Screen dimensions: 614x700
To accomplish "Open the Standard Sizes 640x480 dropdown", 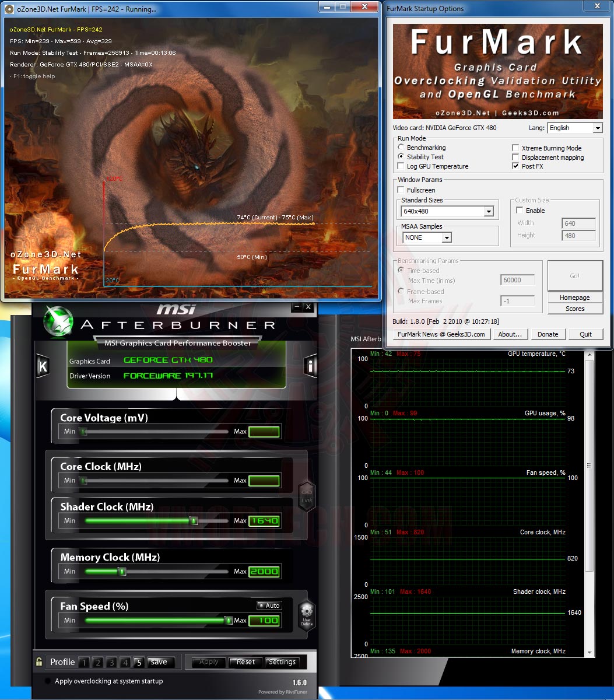I will (489, 211).
